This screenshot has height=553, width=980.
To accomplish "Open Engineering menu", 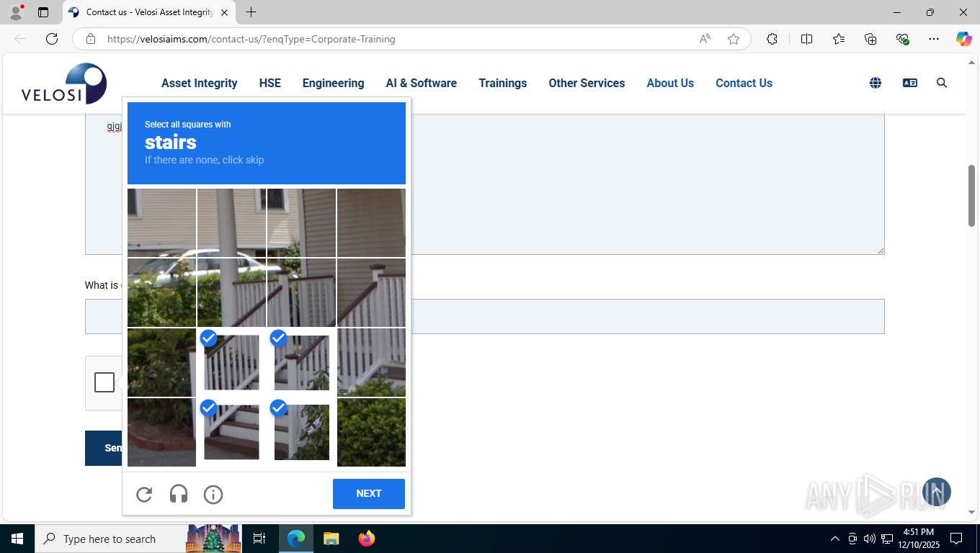I will pos(334,83).
